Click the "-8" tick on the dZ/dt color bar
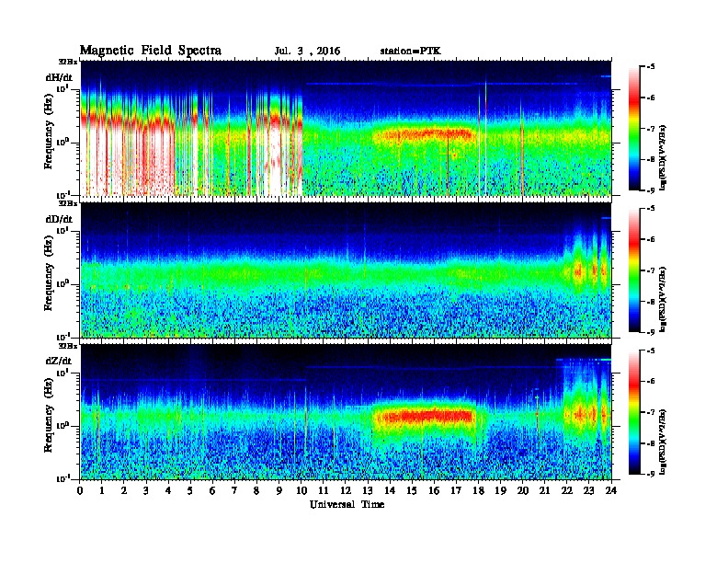Viewport: 728px width, 563px height. pyautogui.click(x=650, y=443)
